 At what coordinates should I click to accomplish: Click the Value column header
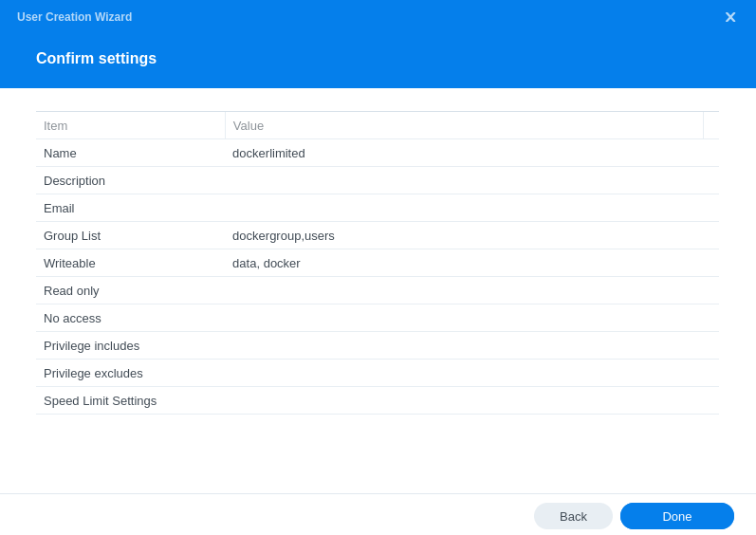click(464, 126)
